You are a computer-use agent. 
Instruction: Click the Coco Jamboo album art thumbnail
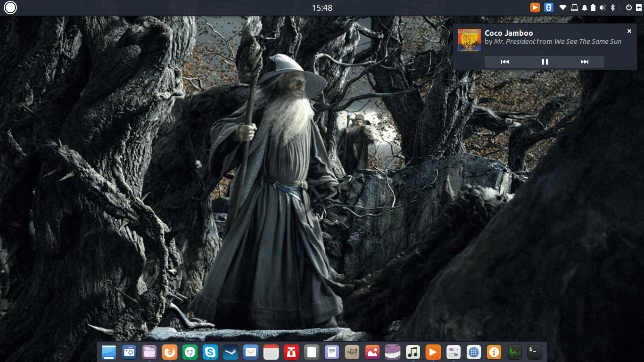pyautogui.click(x=470, y=40)
